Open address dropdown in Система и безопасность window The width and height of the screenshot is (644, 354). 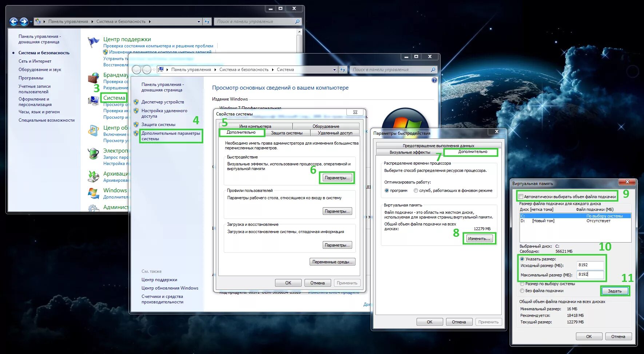tap(199, 21)
